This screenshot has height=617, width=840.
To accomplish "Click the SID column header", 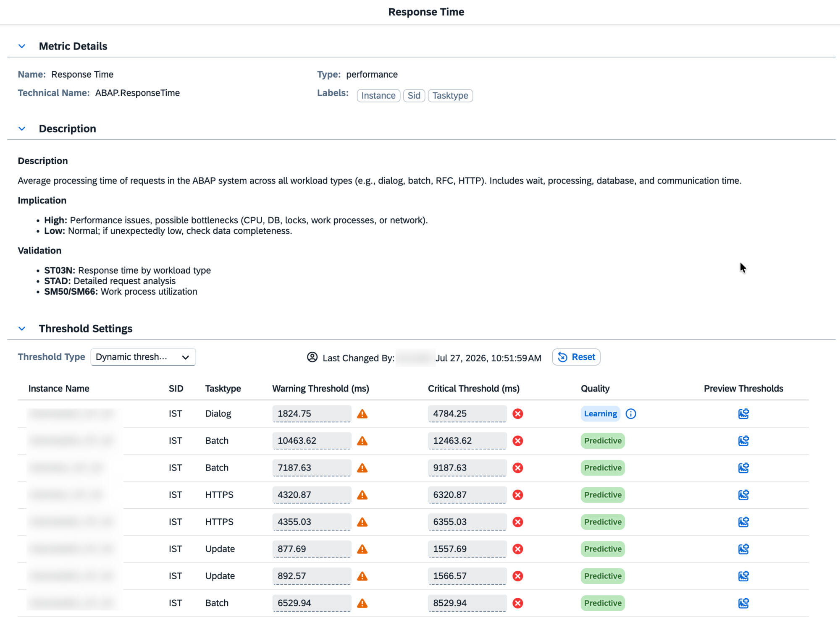I will 176,389.
